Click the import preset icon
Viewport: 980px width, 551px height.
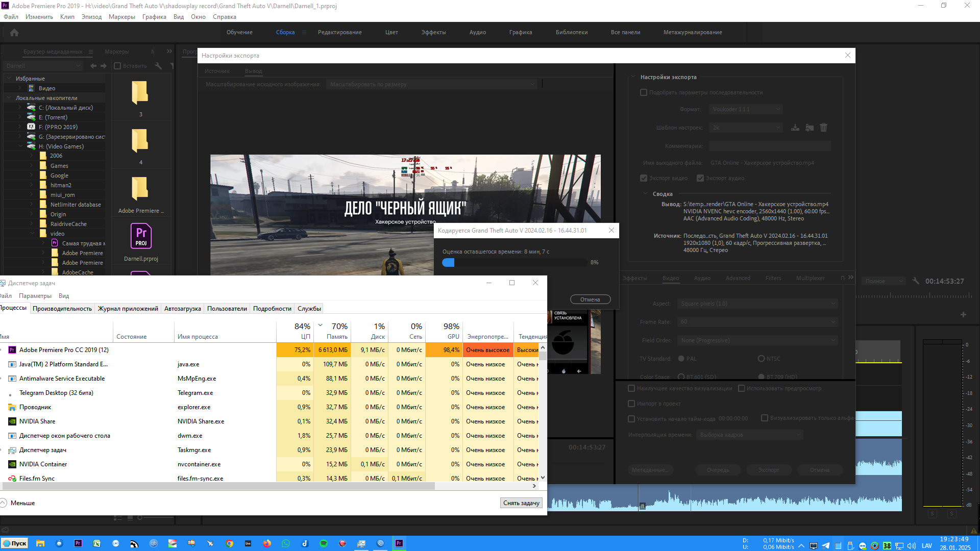pyautogui.click(x=810, y=128)
